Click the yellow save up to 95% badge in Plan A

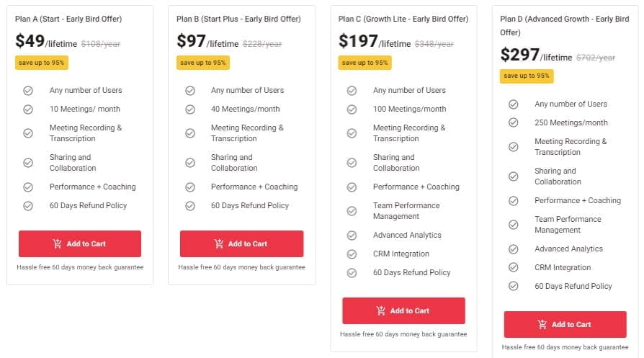click(x=42, y=63)
